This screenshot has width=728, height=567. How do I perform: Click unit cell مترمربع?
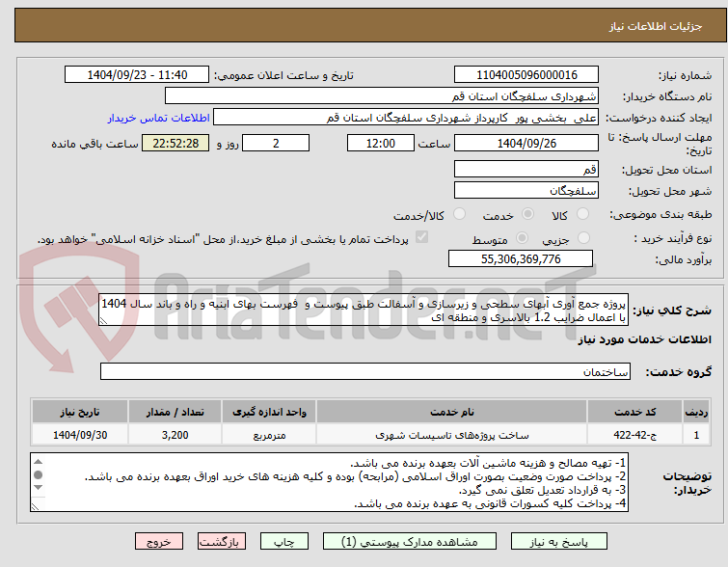click(269, 435)
